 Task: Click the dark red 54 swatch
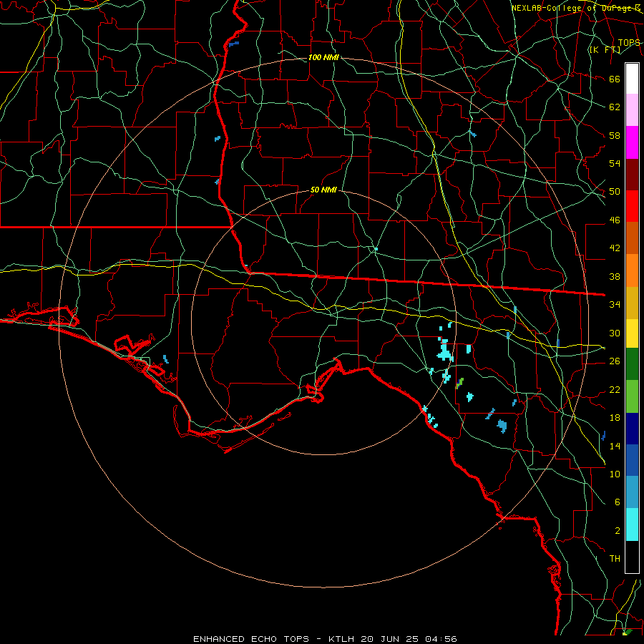point(632,175)
